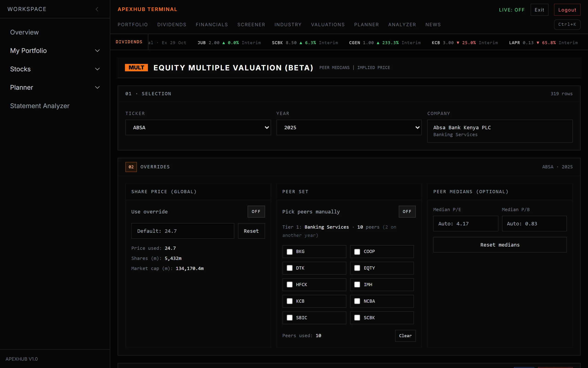This screenshot has width=588, height=368.
Task: Click the Logout button
Action: tap(567, 10)
